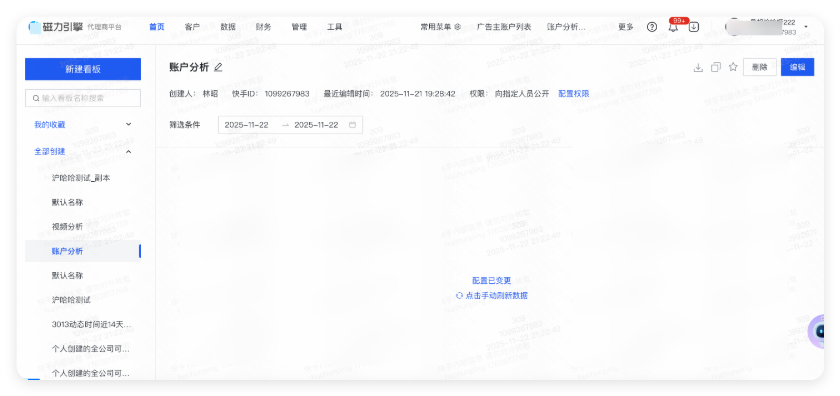This screenshot has width=840, height=396.
Task: Click the 常用菜单 label
Action: tap(436, 27)
